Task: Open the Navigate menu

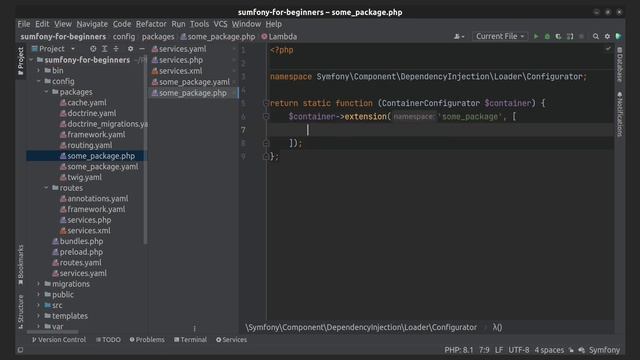Action: pyautogui.click(x=92, y=24)
